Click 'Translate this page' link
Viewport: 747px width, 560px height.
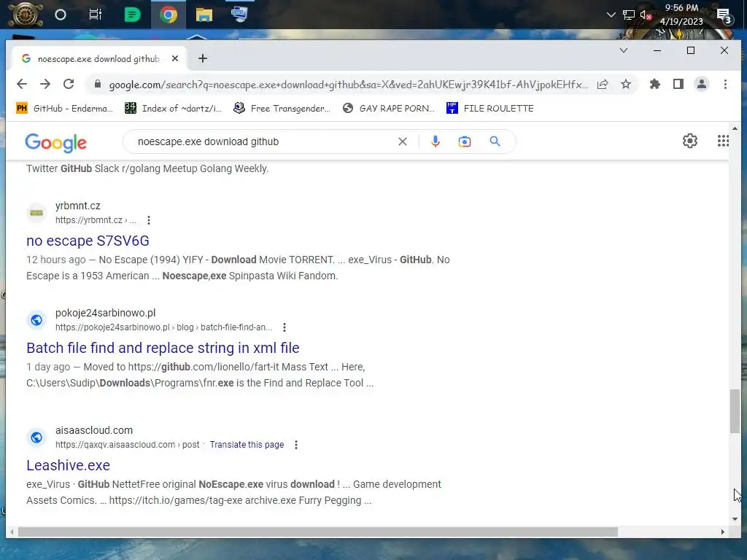click(x=247, y=445)
